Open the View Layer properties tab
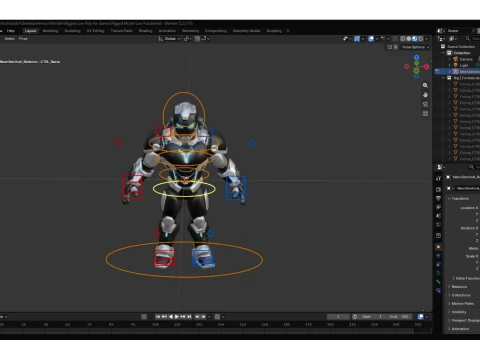Viewport: 480px width, 360px height. coord(438,207)
